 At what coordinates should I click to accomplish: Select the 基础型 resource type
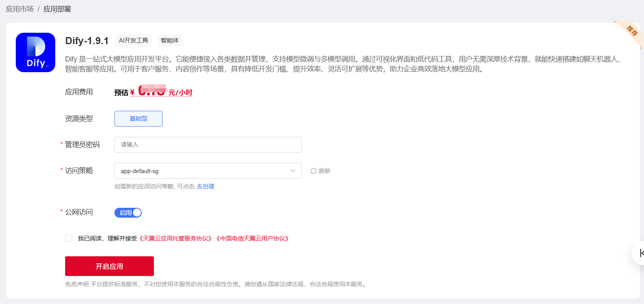point(139,119)
